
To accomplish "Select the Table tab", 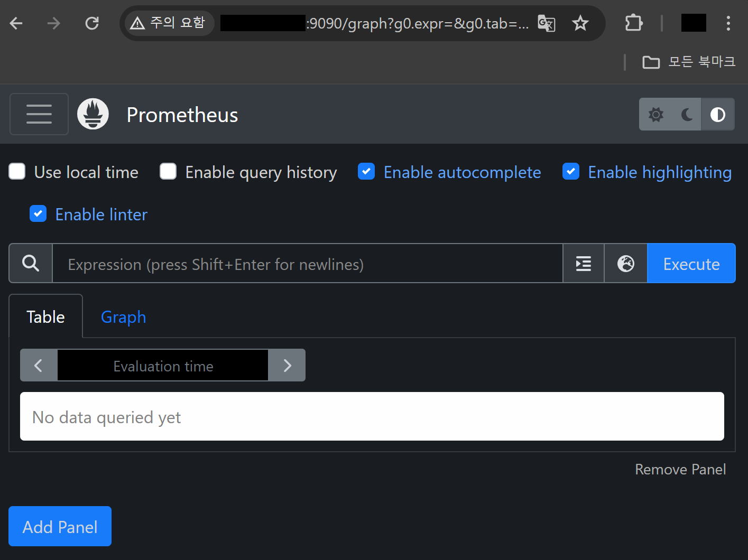I will [x=46, y=317].
